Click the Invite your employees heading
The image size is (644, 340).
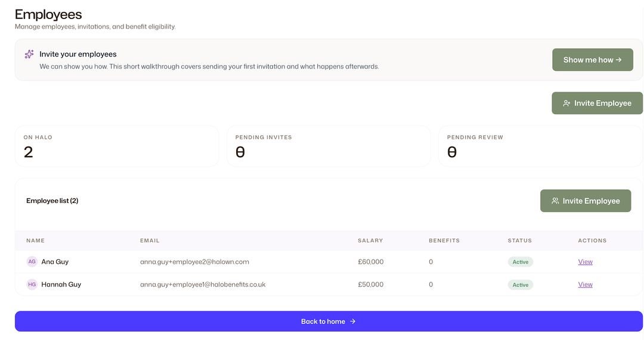78,54
